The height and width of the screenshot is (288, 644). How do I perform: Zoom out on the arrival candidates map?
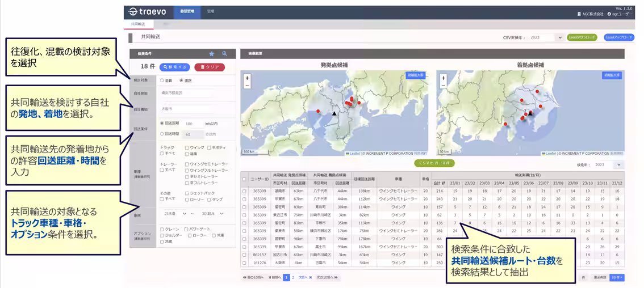tap(443, 86)
